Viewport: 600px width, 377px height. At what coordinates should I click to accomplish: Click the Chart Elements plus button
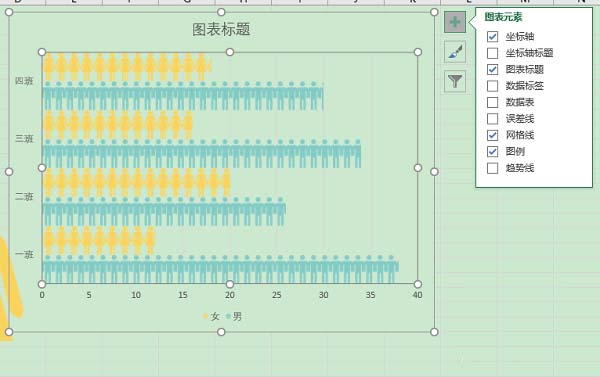[455, 22]
